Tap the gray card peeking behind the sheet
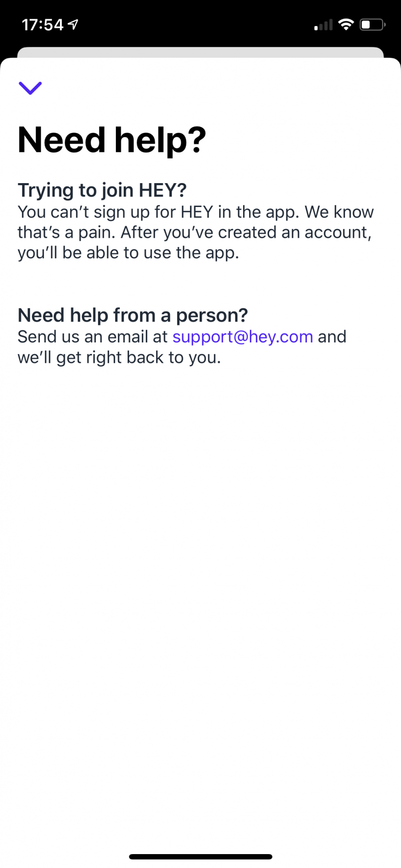The image size is (401, 868). [x=200, y=52]
